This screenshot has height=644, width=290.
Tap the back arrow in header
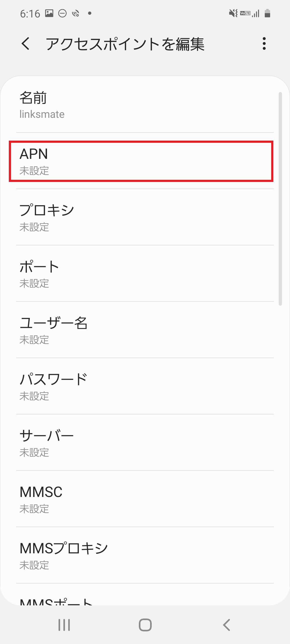click(x=26, y=44)
